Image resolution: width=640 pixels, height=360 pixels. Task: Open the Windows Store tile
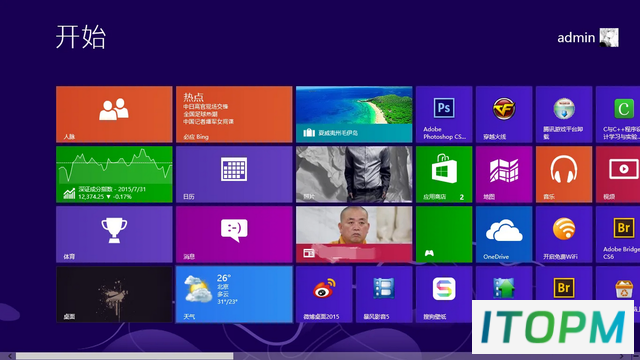point(444,174)
